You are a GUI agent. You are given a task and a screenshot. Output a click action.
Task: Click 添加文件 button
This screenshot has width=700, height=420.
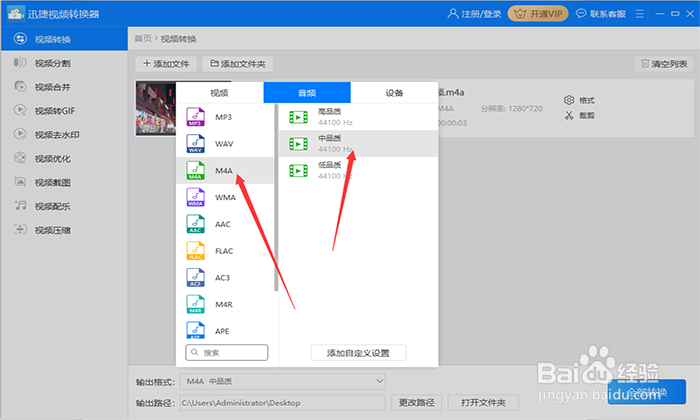[166, 64]
